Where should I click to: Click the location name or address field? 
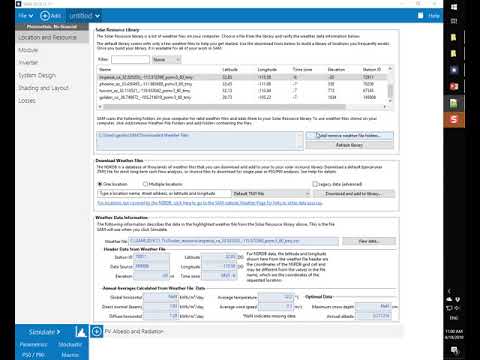164,194
